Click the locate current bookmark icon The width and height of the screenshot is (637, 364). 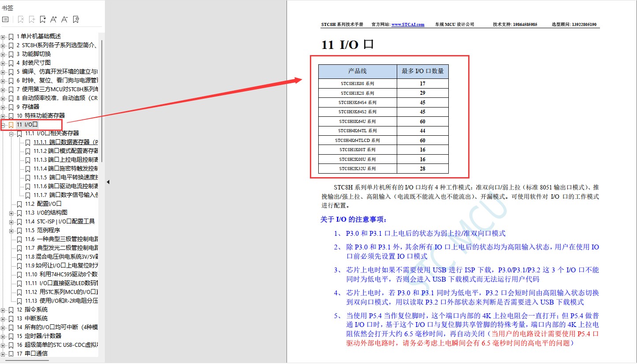tap(76, 19)
